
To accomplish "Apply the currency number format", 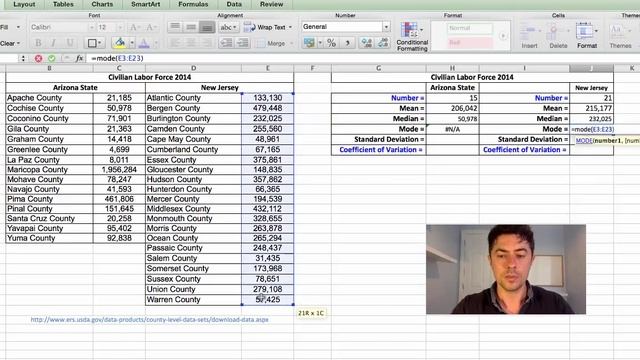I will click(309, 42).
